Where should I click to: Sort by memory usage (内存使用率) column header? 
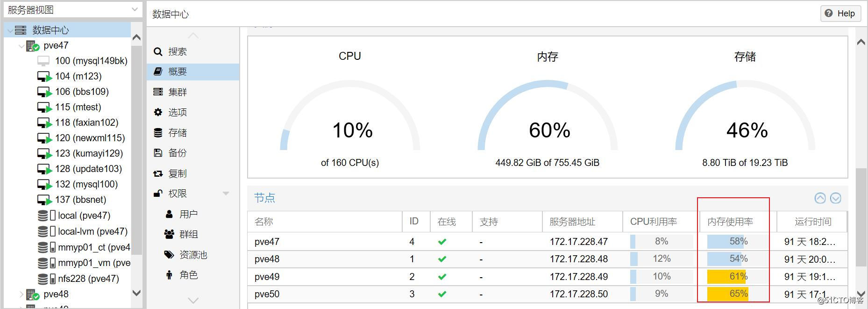pos(730,222)
